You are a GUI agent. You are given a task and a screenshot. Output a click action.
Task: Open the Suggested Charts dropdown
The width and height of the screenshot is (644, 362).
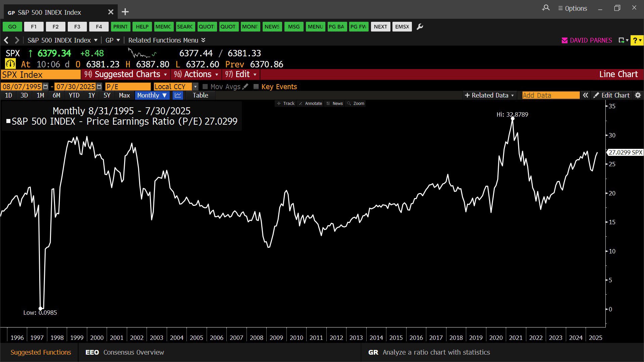[x=126, y=74]
